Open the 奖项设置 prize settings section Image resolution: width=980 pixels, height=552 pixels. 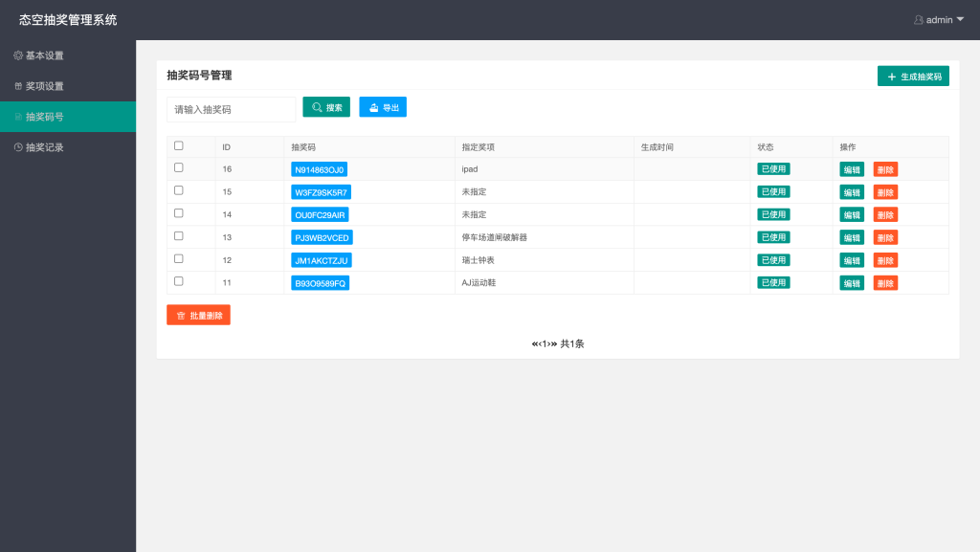coord(50,86)
